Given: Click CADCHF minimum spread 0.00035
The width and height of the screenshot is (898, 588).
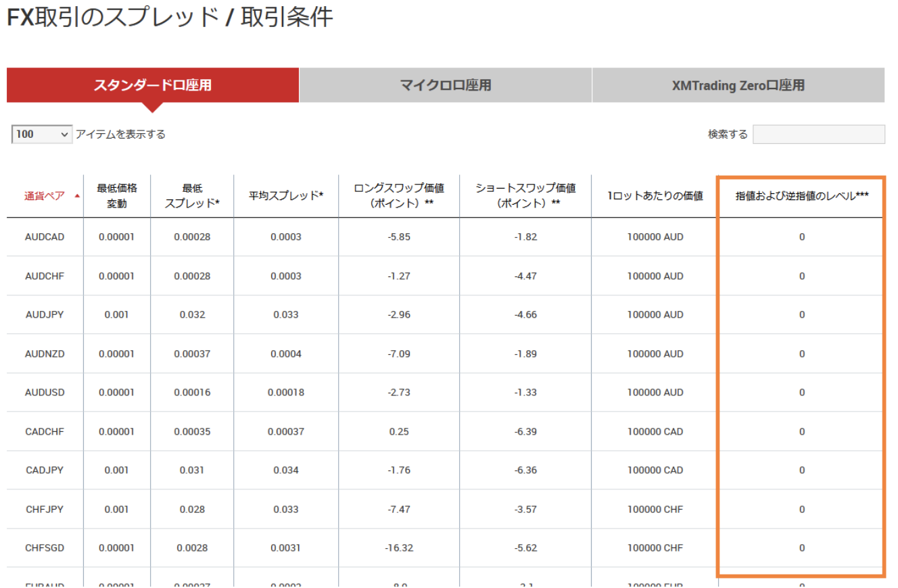Looking at the screenshot, I should click(x=192, y=431).
